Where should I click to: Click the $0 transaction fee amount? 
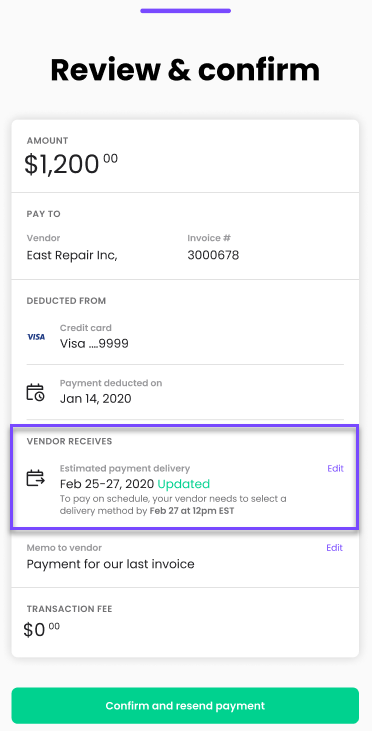point(41,630)
